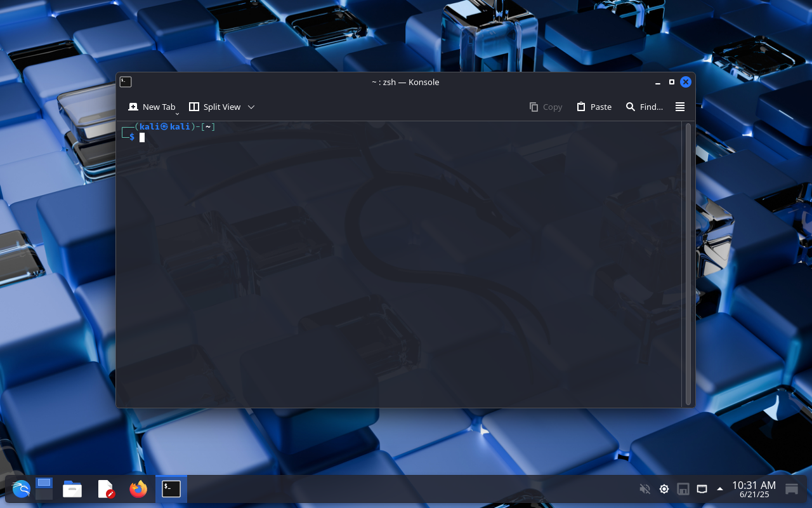Open the Find search button
This screenshot has height=508, width=812.
pos(644,107)
